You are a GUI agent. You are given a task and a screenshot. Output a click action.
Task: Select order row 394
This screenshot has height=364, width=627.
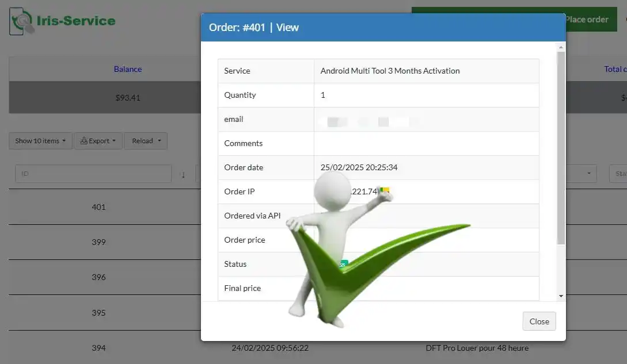99,348
